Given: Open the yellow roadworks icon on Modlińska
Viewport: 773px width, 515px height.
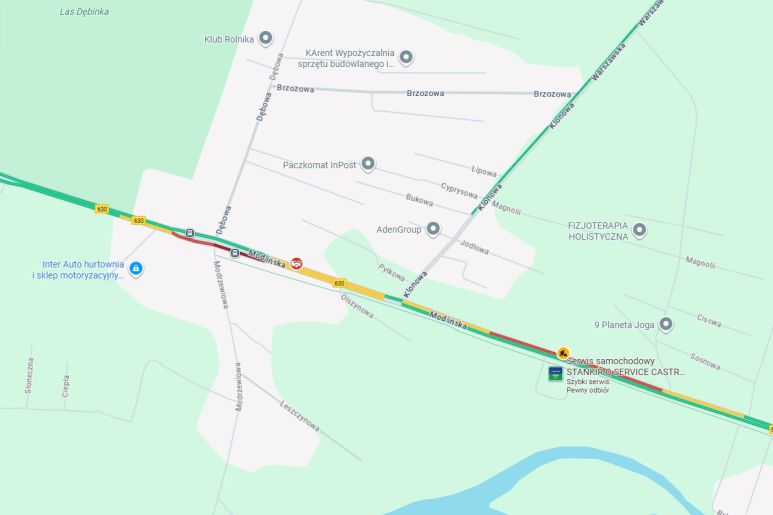Looking at the screenshot, I should point(563,353).
